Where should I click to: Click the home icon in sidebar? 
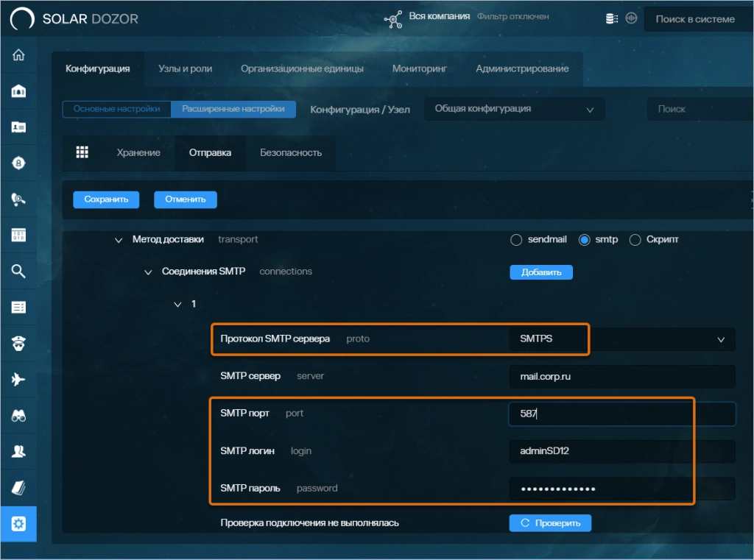click(x=18, y=56)
